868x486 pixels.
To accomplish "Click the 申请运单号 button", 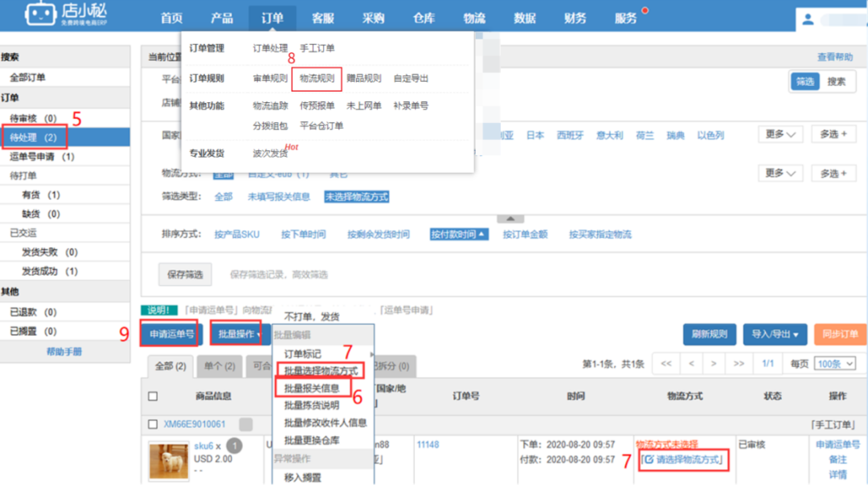I will pos(171,334).
